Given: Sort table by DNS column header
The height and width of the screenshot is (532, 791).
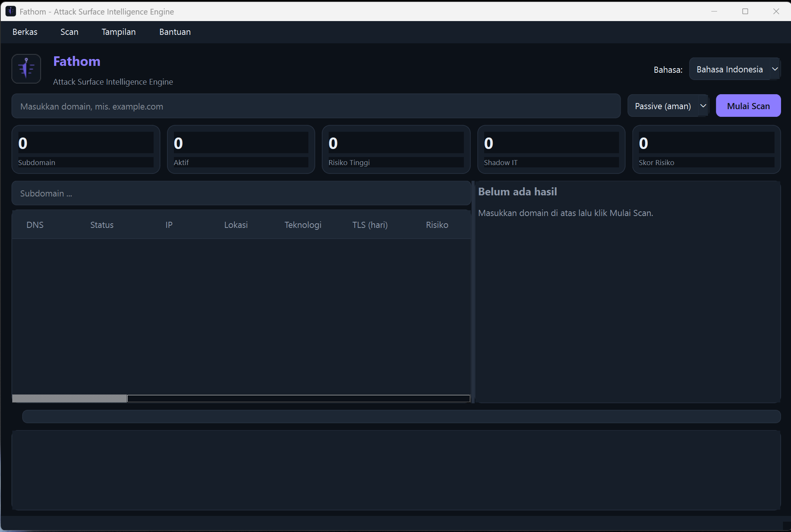Looking at the screenshot, I should tap(35, 225).
